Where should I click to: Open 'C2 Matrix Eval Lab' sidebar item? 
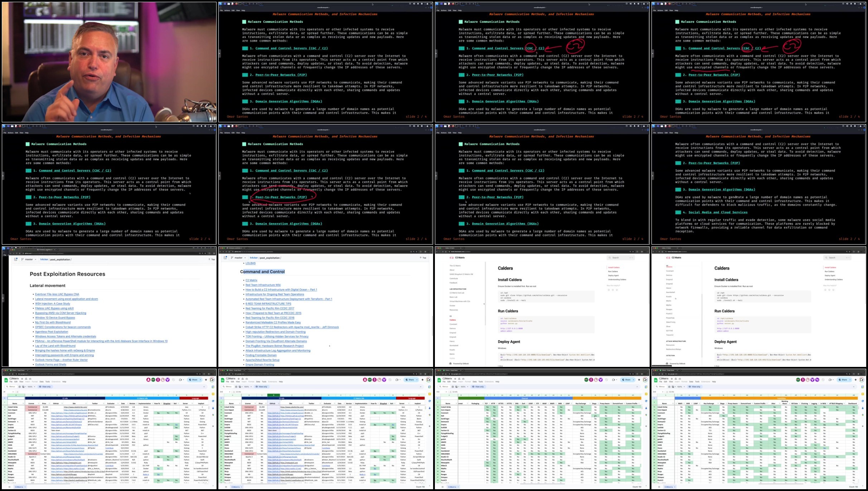click(457, 293)
